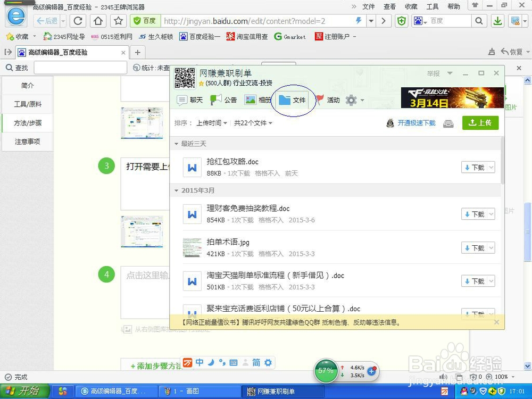
Task: Click the 举报 report link
Action: (x=433, y=73)
